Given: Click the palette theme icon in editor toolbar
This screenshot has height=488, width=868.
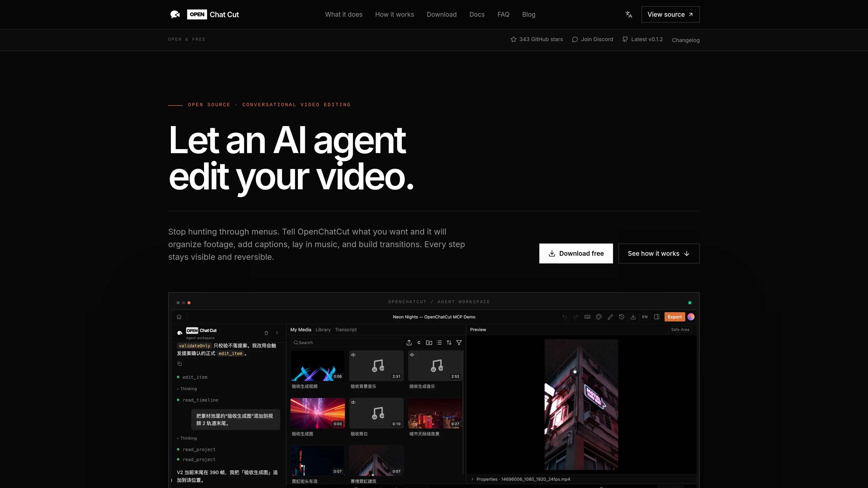Looking at the screenshot, I should (599, 317).
